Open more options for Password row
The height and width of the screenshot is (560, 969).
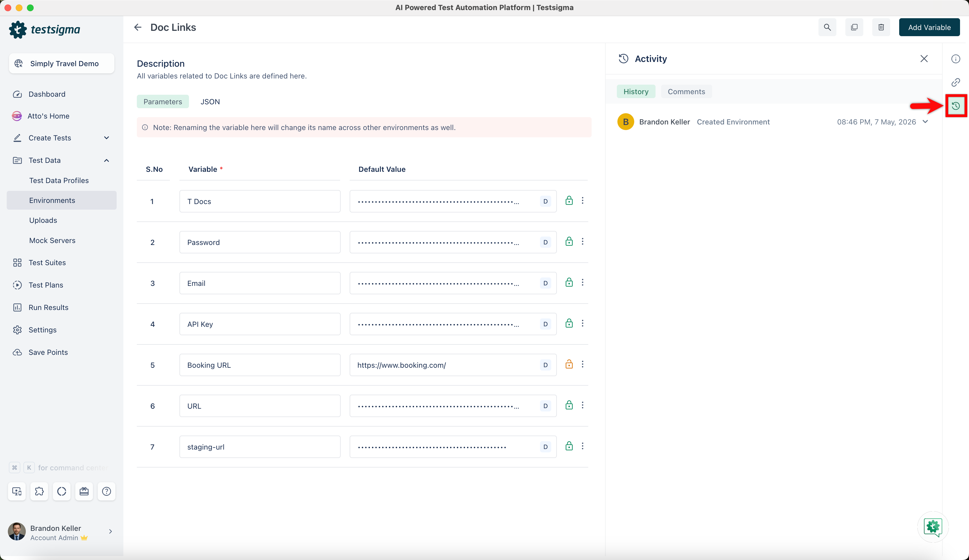click(x=583, y=241)
